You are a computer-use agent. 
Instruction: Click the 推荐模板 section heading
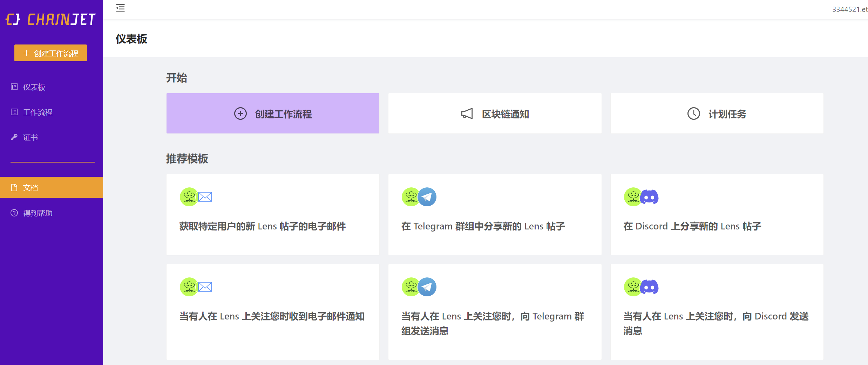(x=187, y=159)
